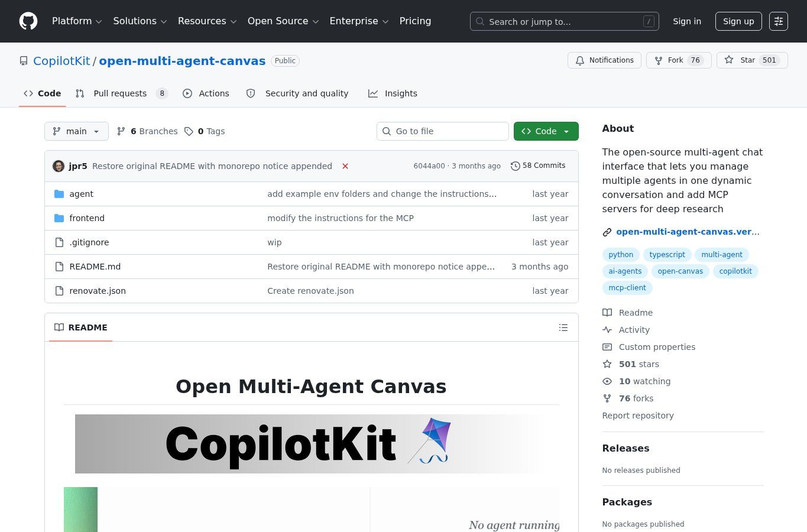Click the commit history clock icon

coord(516,166)
